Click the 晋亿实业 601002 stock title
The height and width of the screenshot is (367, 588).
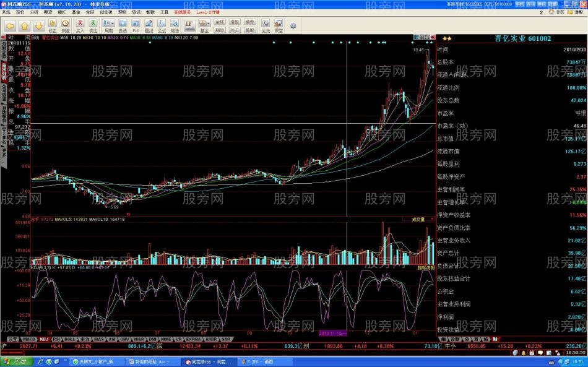pos(523,38)
